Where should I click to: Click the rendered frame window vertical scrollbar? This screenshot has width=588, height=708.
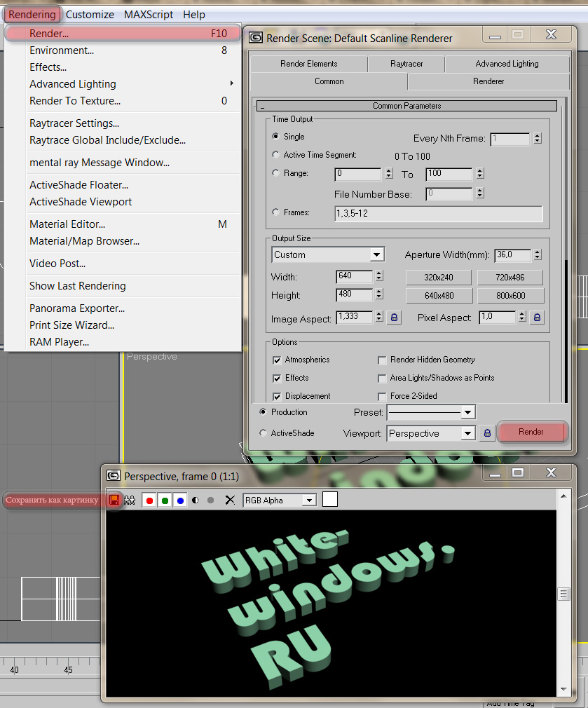pyautogui.click(x=563, y=594)
